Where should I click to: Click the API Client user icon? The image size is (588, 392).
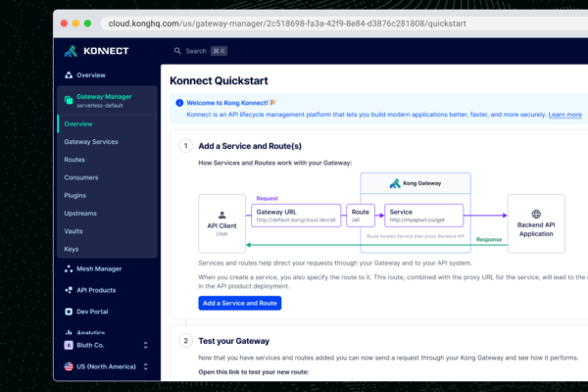[221, 214]
